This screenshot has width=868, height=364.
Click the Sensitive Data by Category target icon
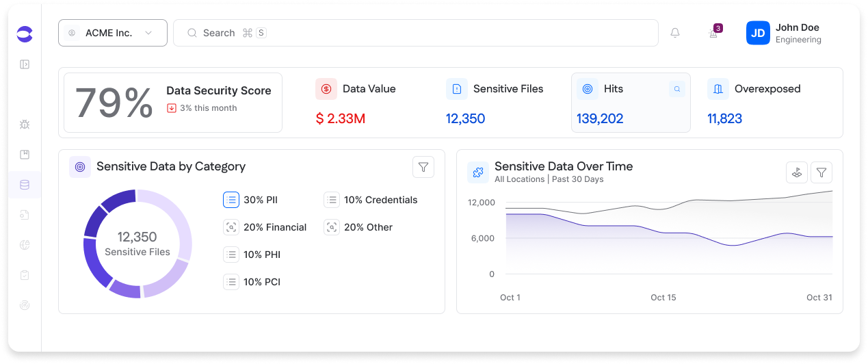coord(80,167)
